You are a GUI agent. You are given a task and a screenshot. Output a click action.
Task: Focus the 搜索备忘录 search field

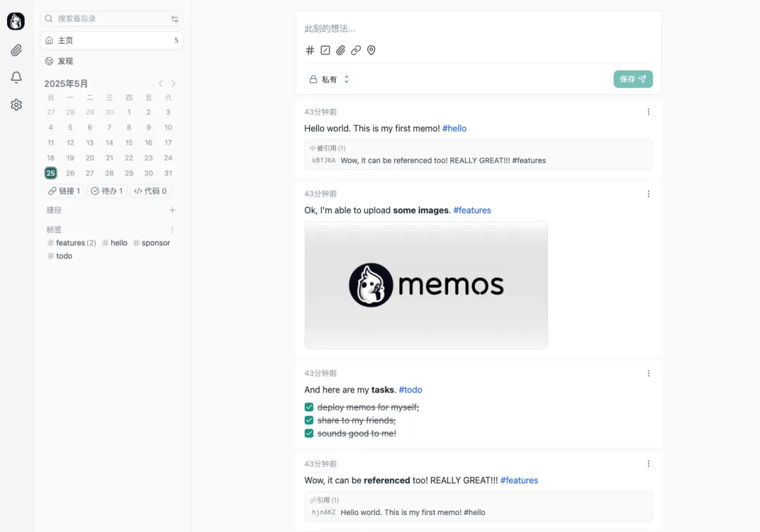111,19
